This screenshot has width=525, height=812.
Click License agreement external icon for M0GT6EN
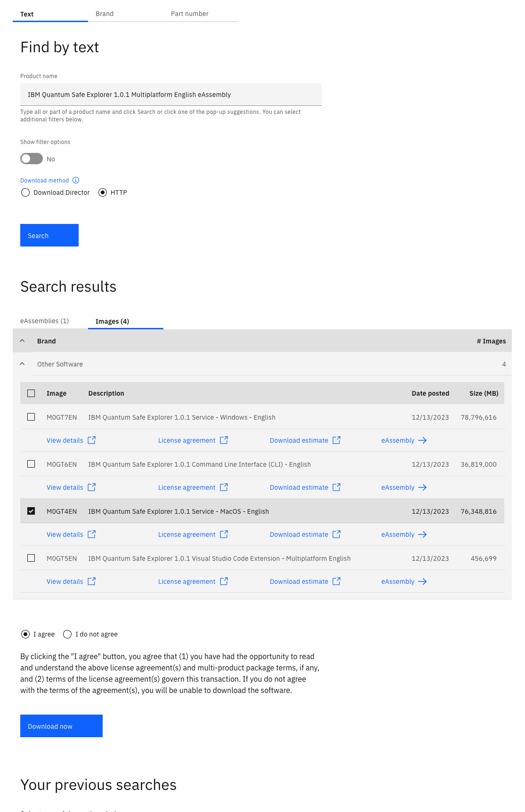224,487
